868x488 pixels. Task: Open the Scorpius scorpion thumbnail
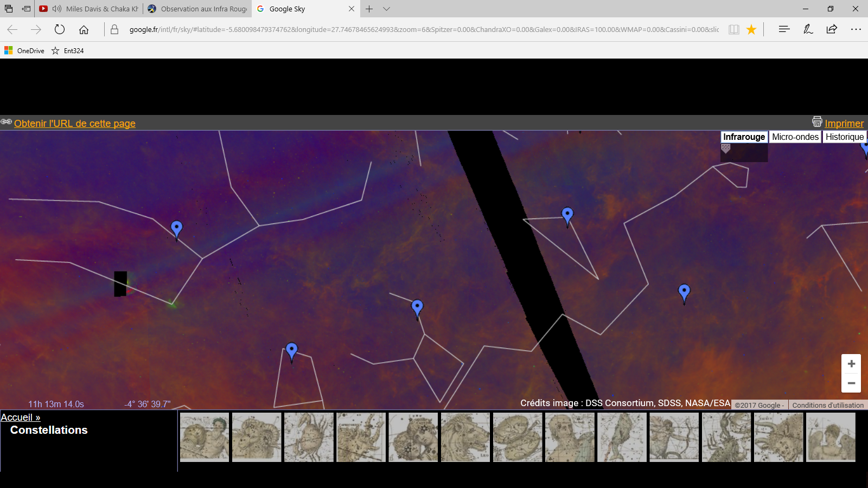point(726,438)
